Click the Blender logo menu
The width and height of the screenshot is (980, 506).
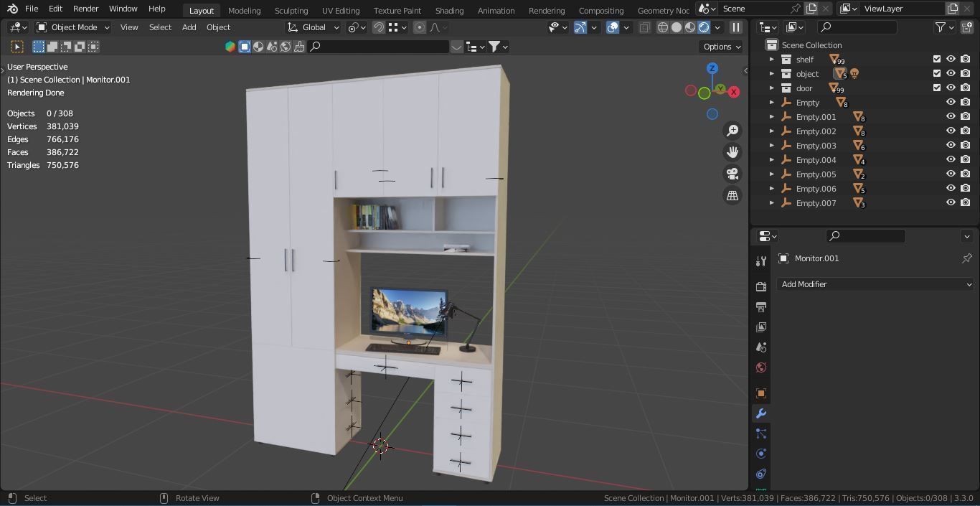click(x=12, y=9)
